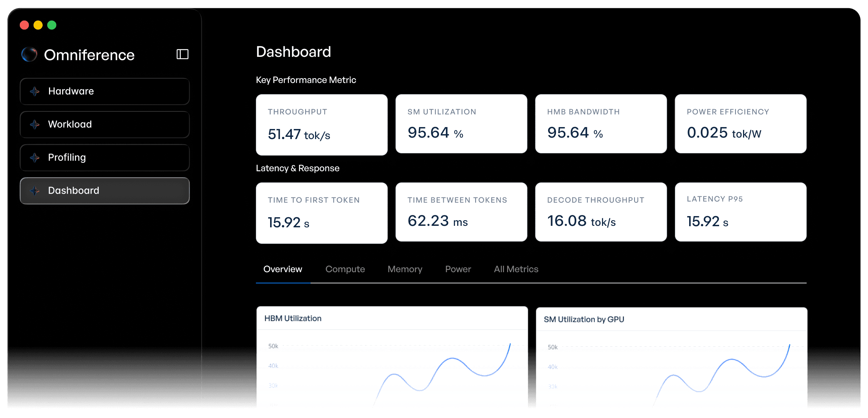Open the Hardware sidebar section

105,91
